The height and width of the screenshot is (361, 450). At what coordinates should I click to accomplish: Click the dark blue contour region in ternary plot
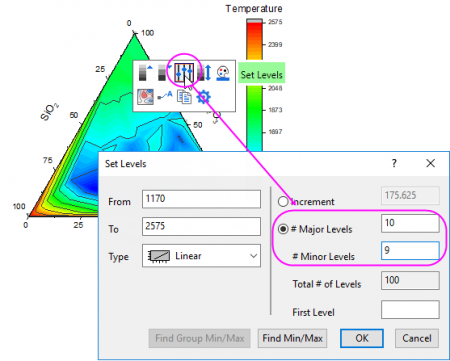point(87,182)
